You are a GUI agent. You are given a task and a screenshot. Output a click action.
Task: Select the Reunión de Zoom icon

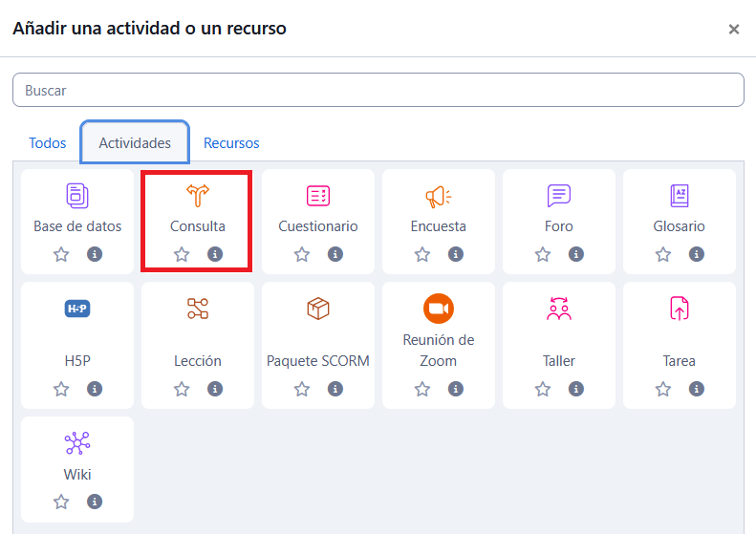[439, 309]
